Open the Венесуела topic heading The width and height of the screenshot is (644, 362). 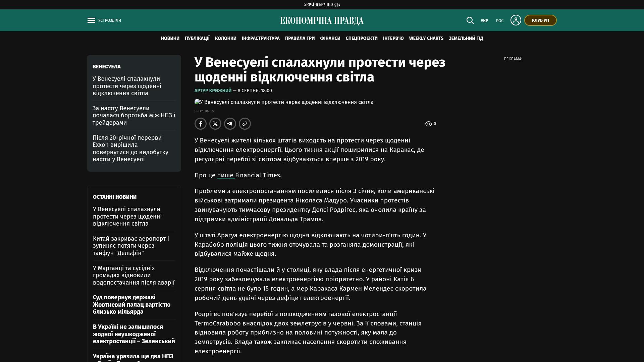click(107, 67)
